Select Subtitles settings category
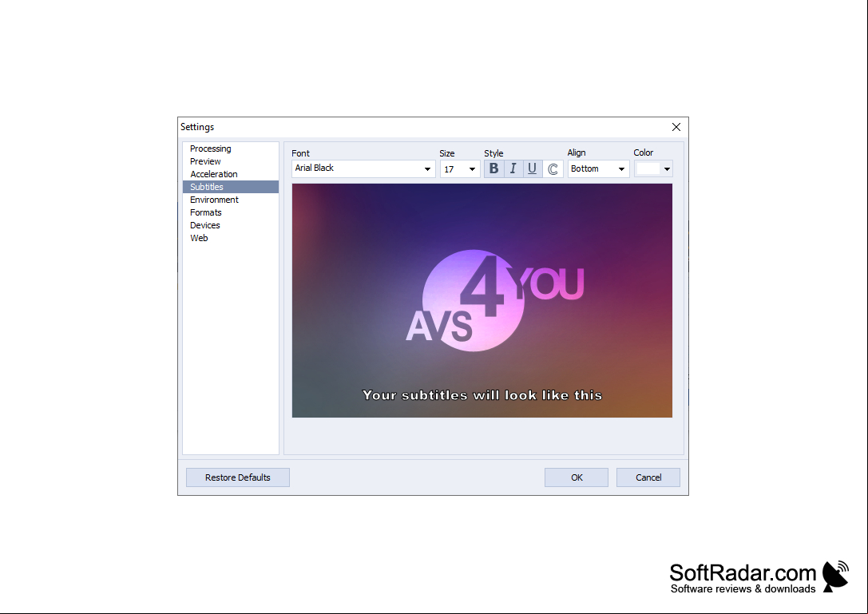This screenshot has height=614, width=868. tap(230, 187)
